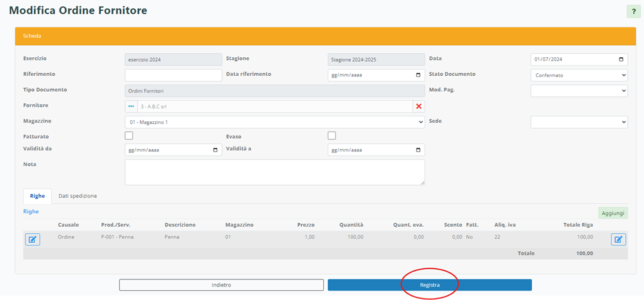Edit the order row using left pencil icon
Image resolution: width=644 pixels, height=300 pixels.
32,240
